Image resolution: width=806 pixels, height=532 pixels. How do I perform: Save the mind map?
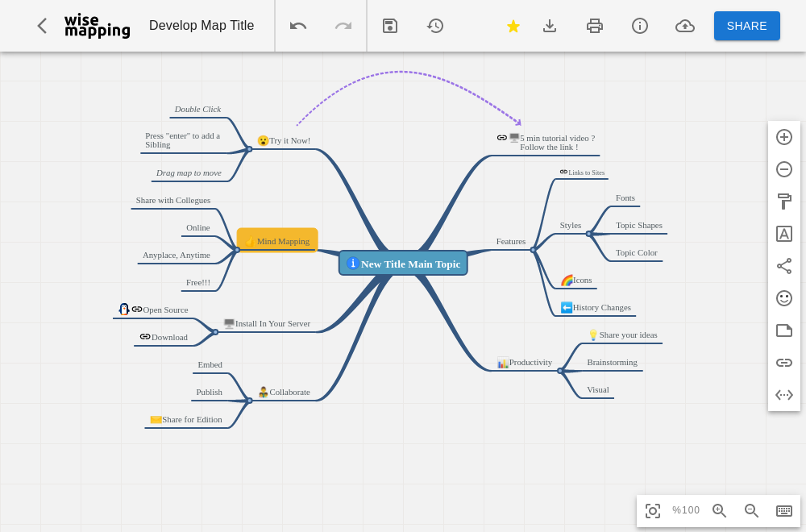[390, 26]
